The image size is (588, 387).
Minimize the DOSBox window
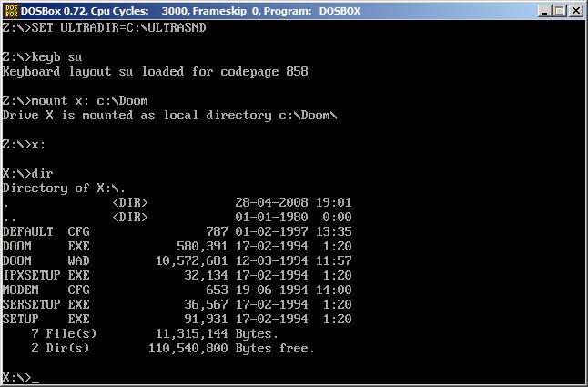[x=544, y=11]
